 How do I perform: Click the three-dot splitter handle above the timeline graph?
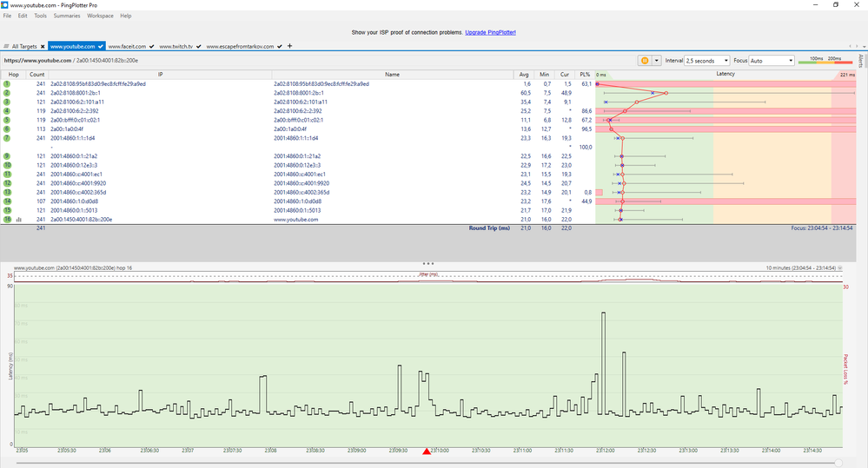427,263
